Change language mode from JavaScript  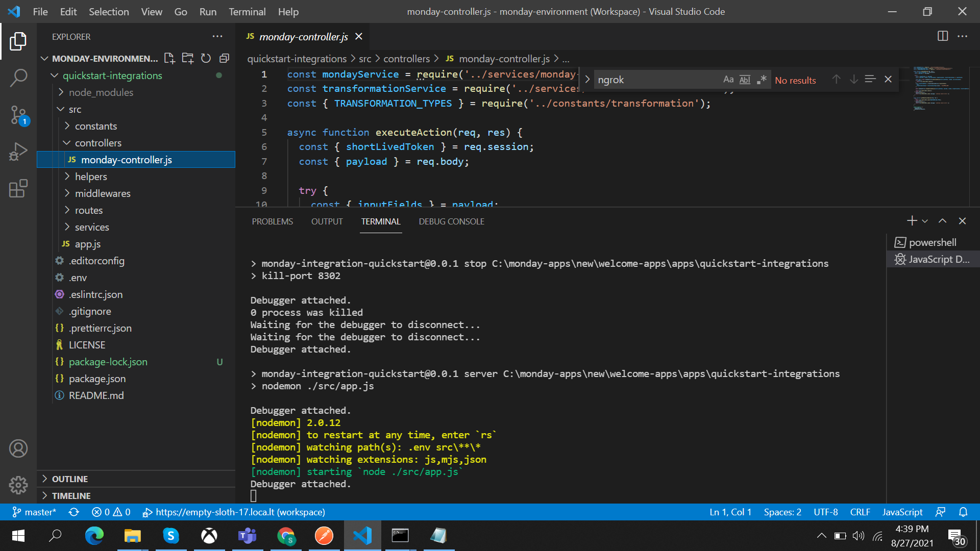tap(902, 512)
